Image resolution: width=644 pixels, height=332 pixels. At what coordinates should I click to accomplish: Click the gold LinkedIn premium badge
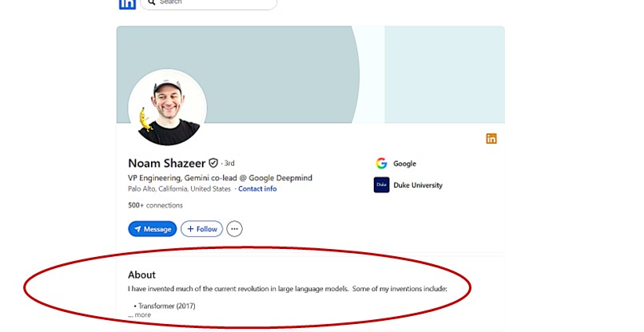click(491, 139)
